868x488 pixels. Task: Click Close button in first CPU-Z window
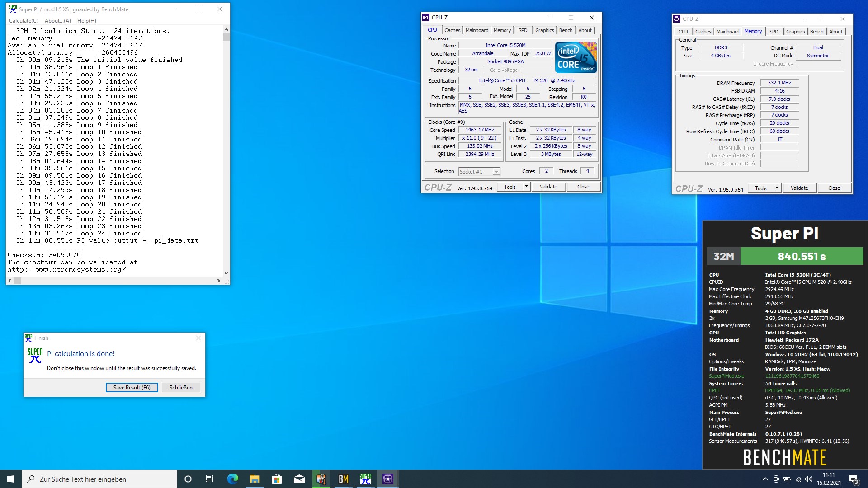click(583, 187)
